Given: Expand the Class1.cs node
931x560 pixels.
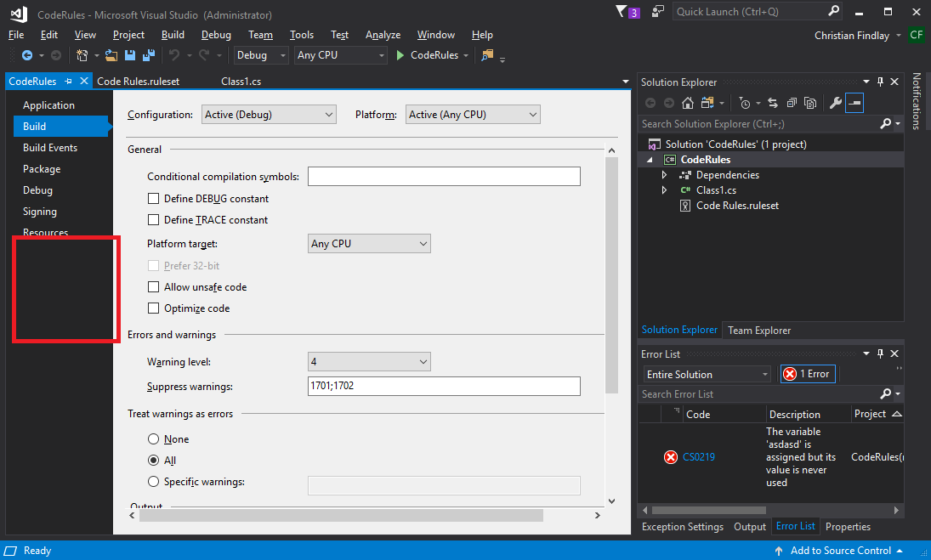Looking at the screenshot, I should 664,189.
